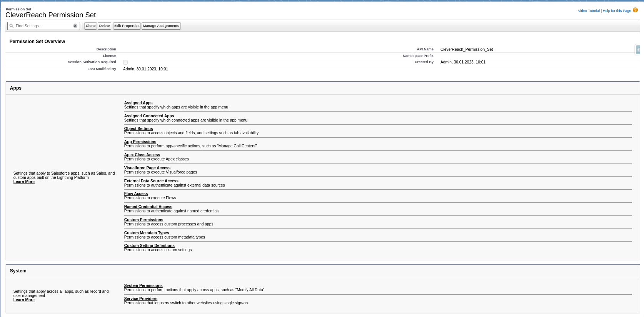644x317 pixels.
Task: Open Visualforce Page Access
Action: (x=147, y=168)
